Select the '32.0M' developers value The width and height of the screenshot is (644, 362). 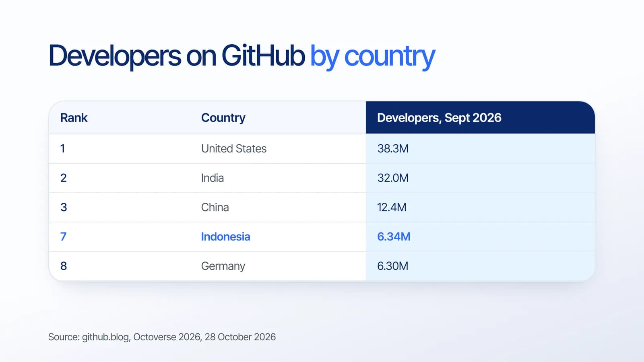[393, 178]
